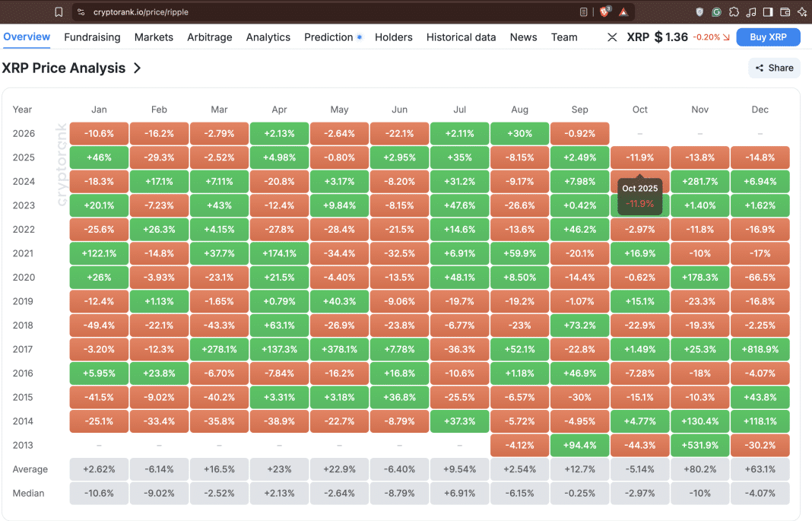Toggle the browser sidebar panel icon
812x521 pixels.
tap(768, 12)
